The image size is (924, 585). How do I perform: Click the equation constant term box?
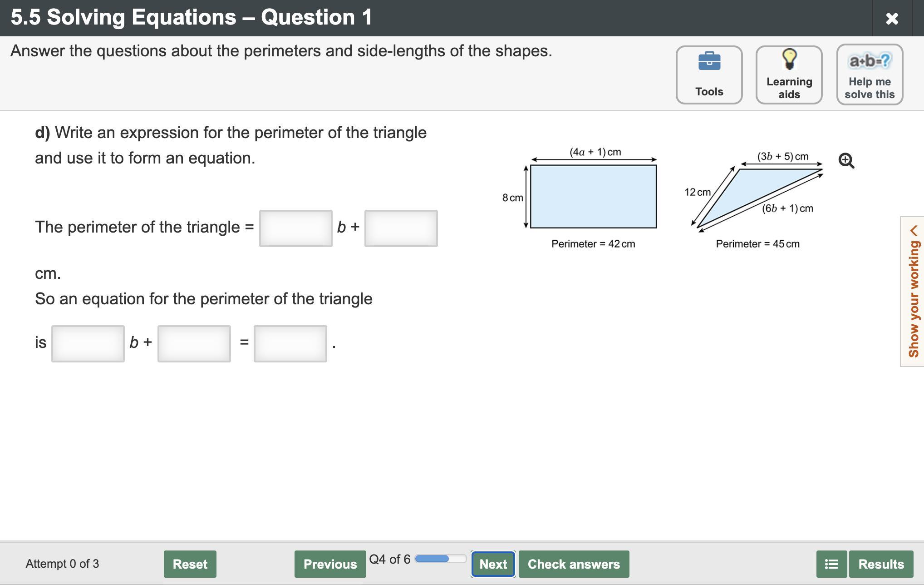pos(194,344)
